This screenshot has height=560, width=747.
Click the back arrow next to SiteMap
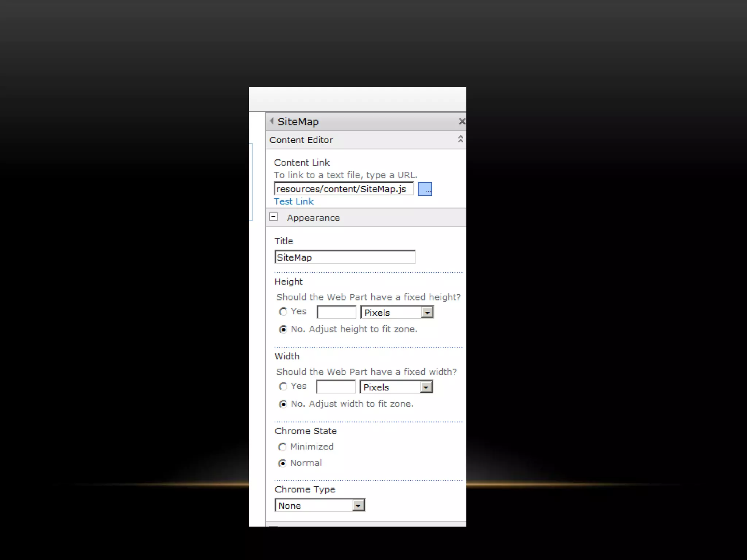click(x=271, y=121)
